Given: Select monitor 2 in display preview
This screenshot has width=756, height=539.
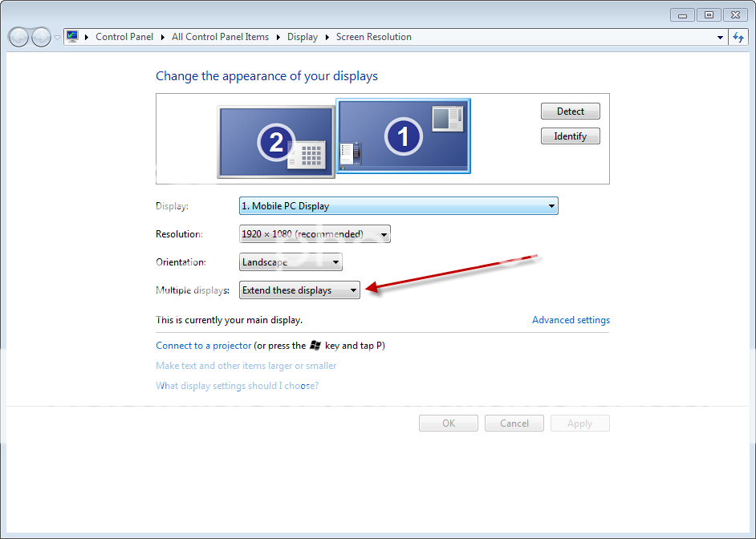Looking at the screenshot, I should pos(276,142).
